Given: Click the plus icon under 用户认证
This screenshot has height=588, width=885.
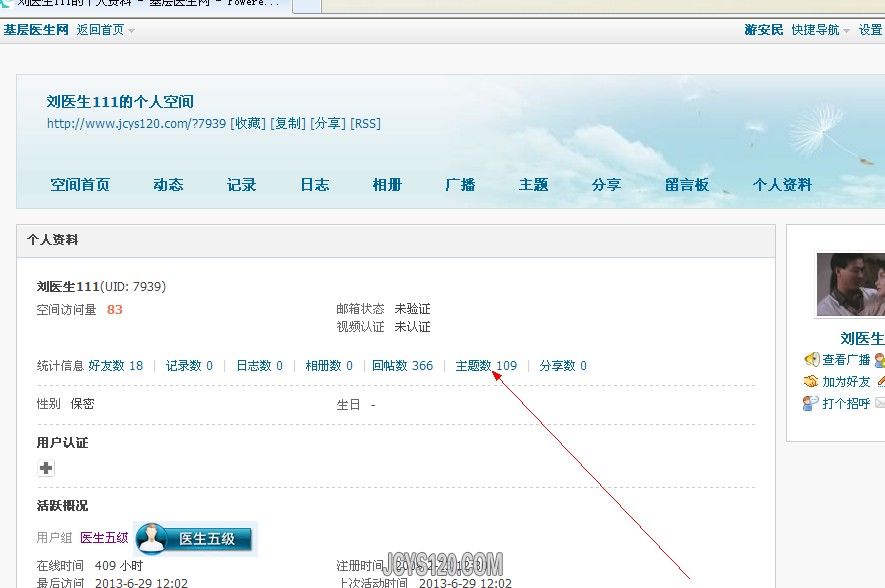Looking at the screenshot, I should [46, 468].
